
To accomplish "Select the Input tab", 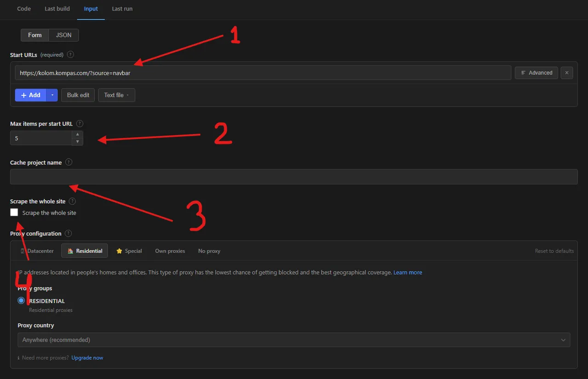I will tap(91, 9).
